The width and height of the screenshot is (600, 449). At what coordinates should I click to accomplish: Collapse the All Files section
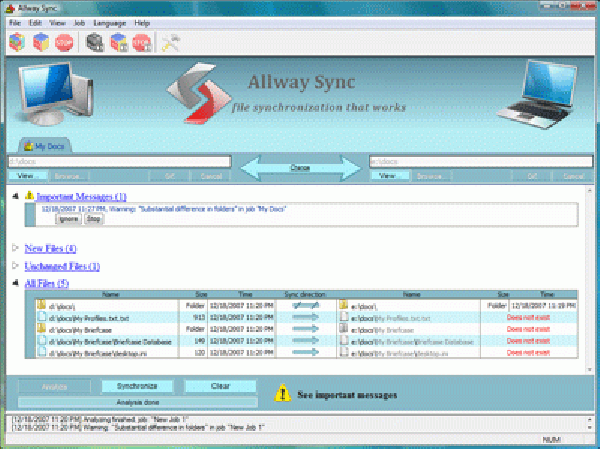pos(15,284)
